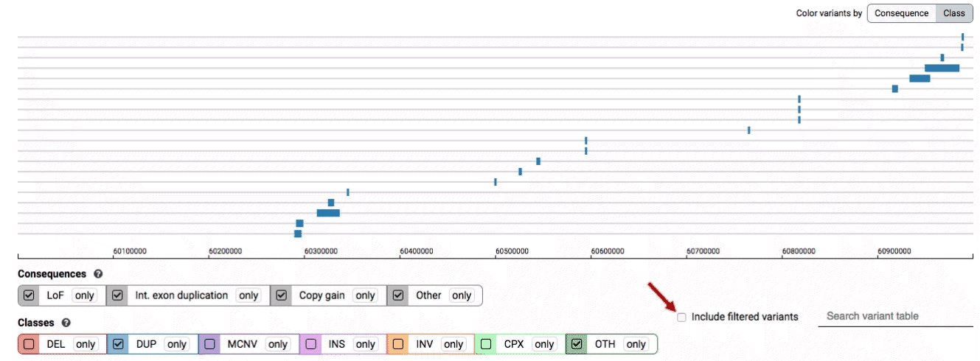Click the Classes help question mark icon
This screenshot has width=980, height=361.
point(66,323)
